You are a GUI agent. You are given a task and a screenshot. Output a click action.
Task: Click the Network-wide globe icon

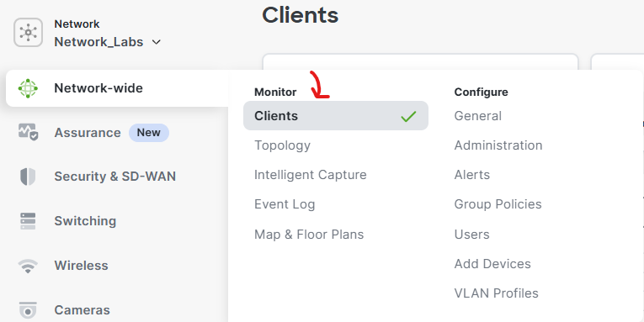tap(28, 88)
